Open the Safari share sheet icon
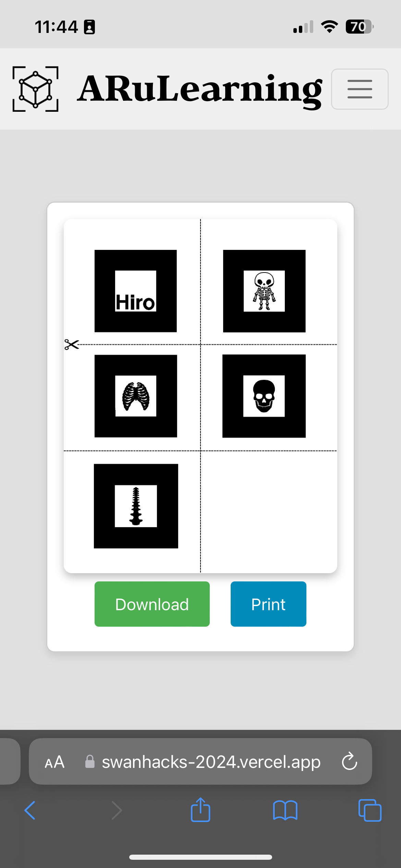The width and height of the screenshot is (401, 868). tap(200, 809)
